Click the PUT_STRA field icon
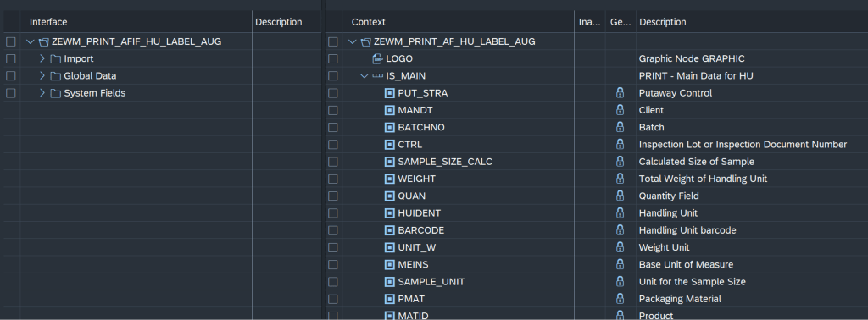Viewport: 868px width, 320px height. 390,93
